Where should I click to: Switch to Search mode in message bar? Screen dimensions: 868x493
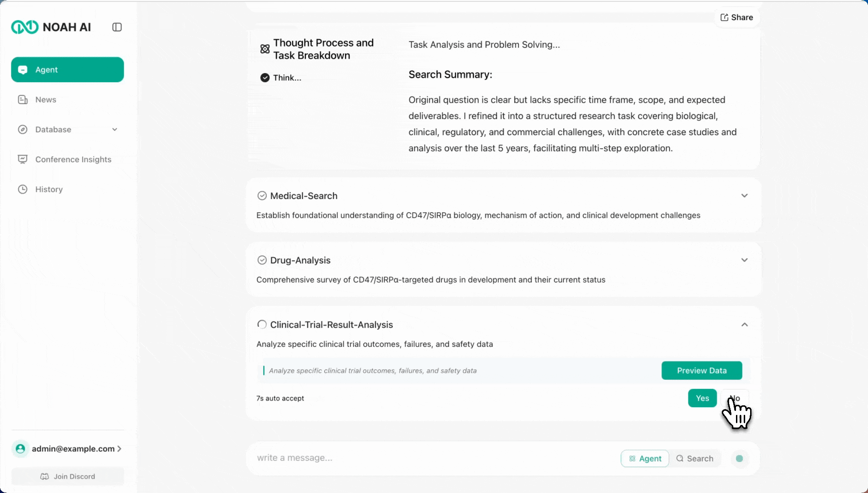pos(694,458)
